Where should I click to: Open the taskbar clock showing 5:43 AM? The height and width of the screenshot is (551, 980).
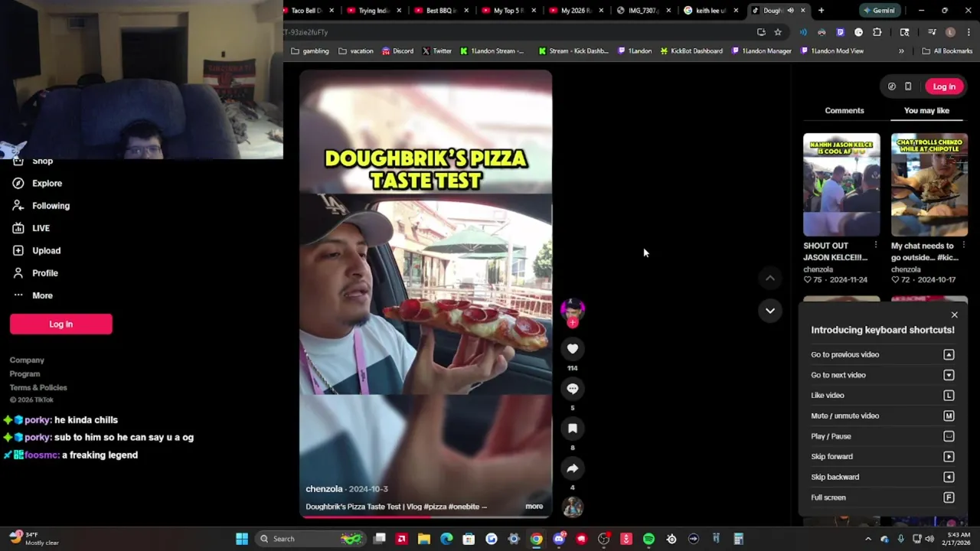(x=959, y=539)
